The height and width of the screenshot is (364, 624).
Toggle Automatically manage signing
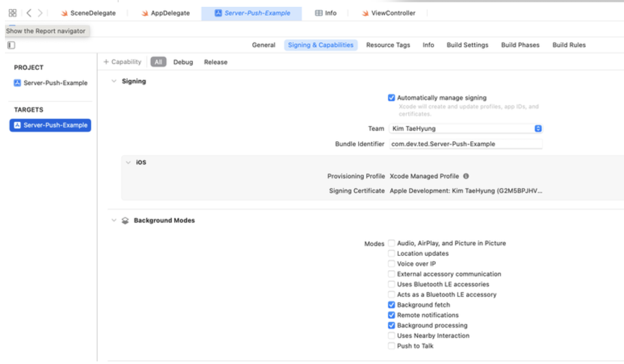click(x=391, y=98)
